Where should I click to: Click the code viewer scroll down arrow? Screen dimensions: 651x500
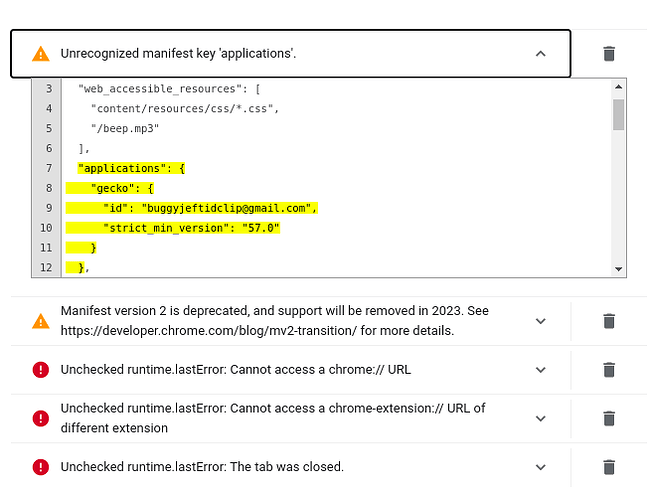(x=618, y=269)
